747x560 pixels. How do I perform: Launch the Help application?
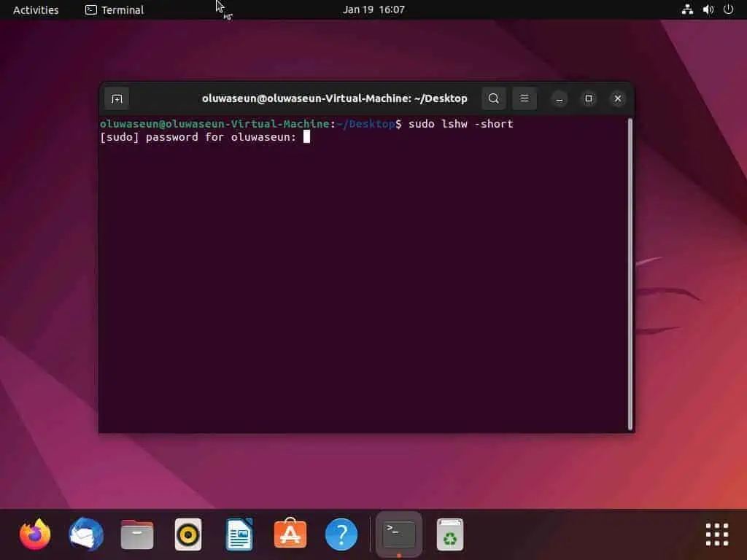coord(341,534)
